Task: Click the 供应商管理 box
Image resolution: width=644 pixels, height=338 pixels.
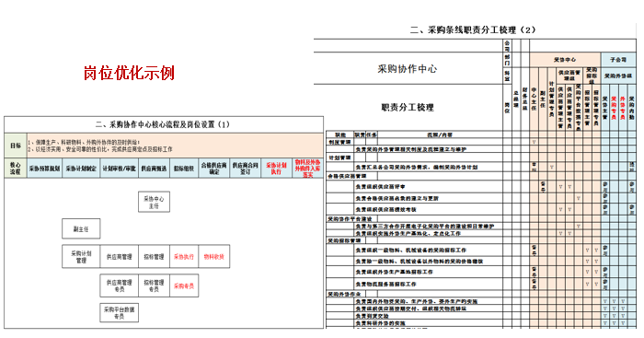Action: (119, 257)
